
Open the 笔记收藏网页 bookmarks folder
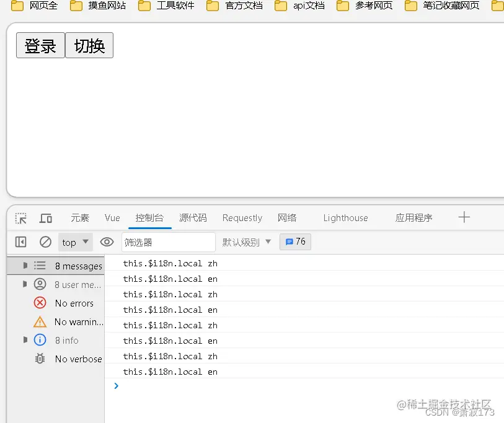pos(442,6)
